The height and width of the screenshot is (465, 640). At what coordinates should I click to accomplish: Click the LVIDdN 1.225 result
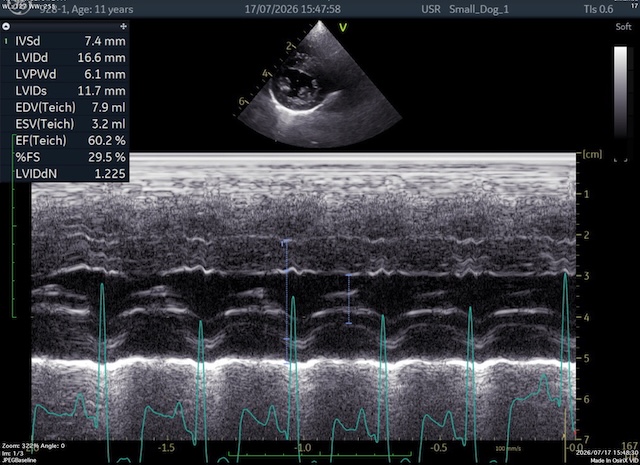tap(65, 174)
